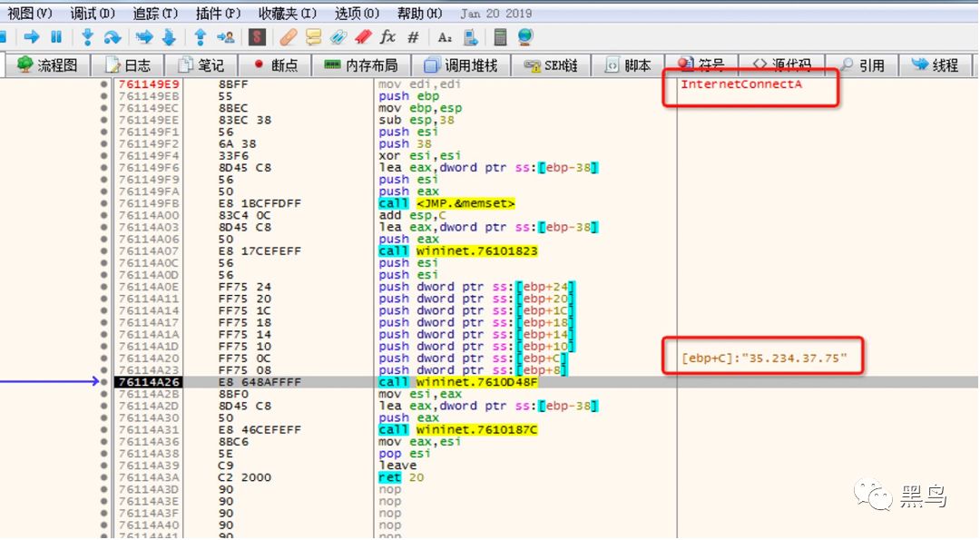The height and width of the screenshot is (540, 980).
Task: Switch to the 调用堆栈 tab
Action: (460, 65)
